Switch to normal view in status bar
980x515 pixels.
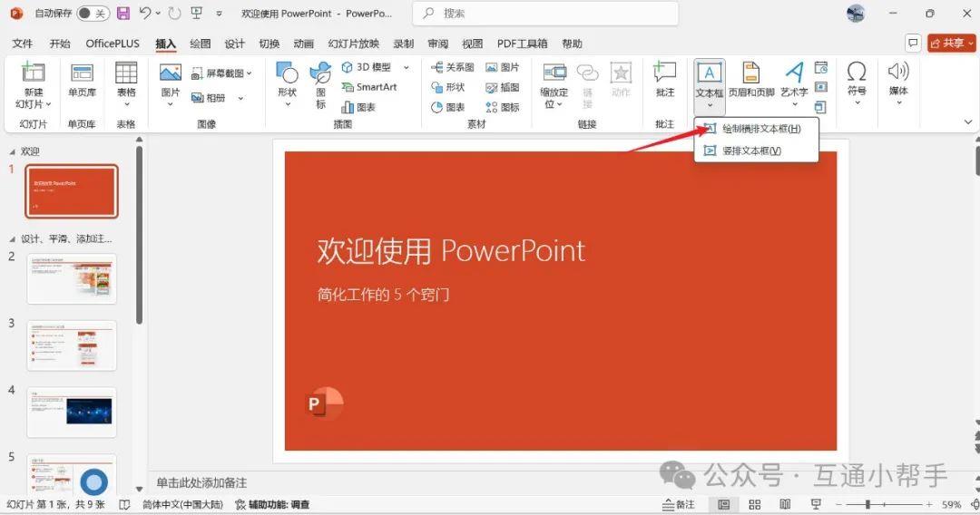click(x=724, y=504)
